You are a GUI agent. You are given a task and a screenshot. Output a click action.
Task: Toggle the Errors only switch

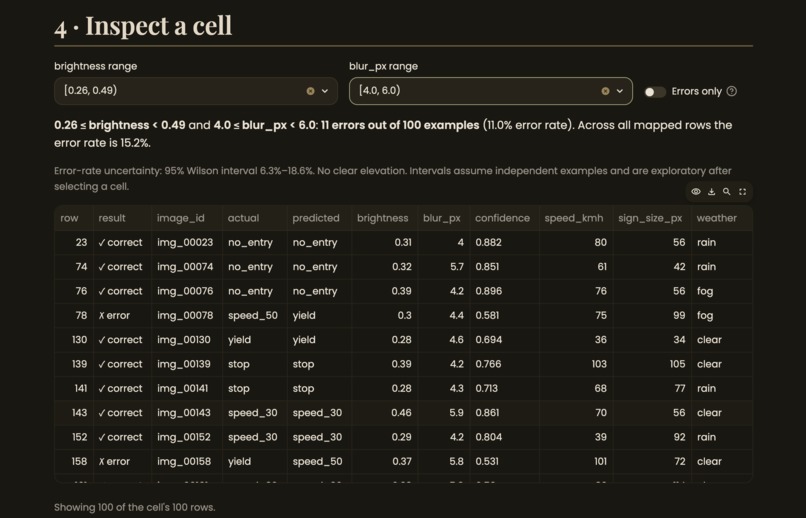tap(655, 92)
